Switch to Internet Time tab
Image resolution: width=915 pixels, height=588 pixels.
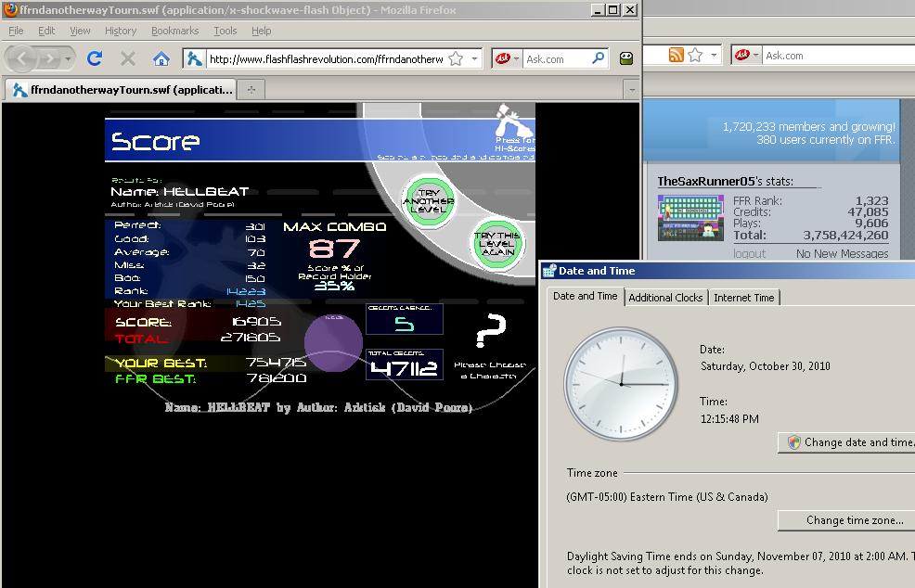[744, 298]
